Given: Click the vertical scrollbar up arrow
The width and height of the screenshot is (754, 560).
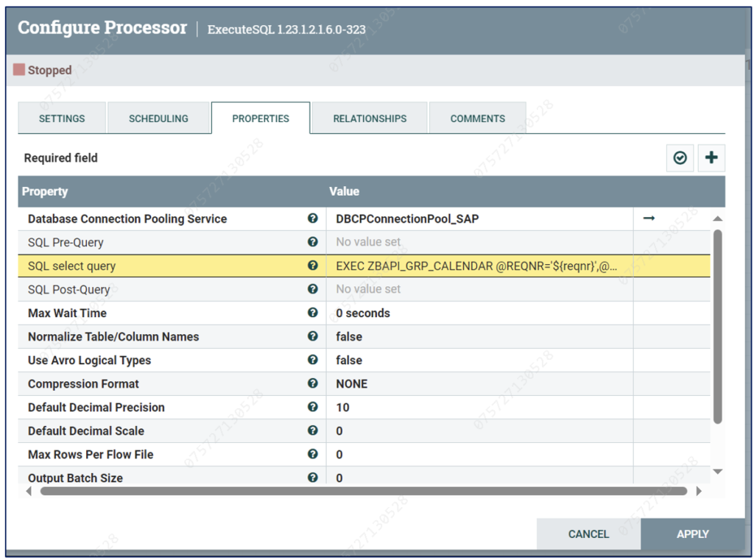Looking at the screenshot, I should point(717,219).
